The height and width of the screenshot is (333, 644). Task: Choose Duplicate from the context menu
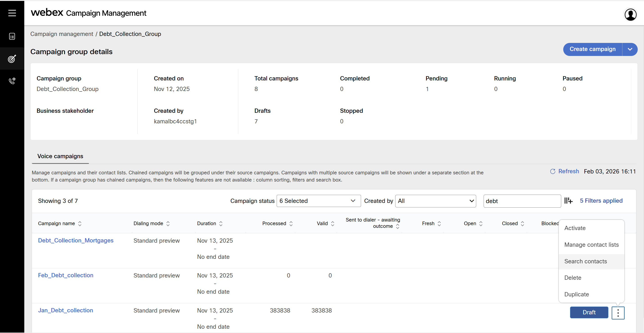(x=577, y=294)
